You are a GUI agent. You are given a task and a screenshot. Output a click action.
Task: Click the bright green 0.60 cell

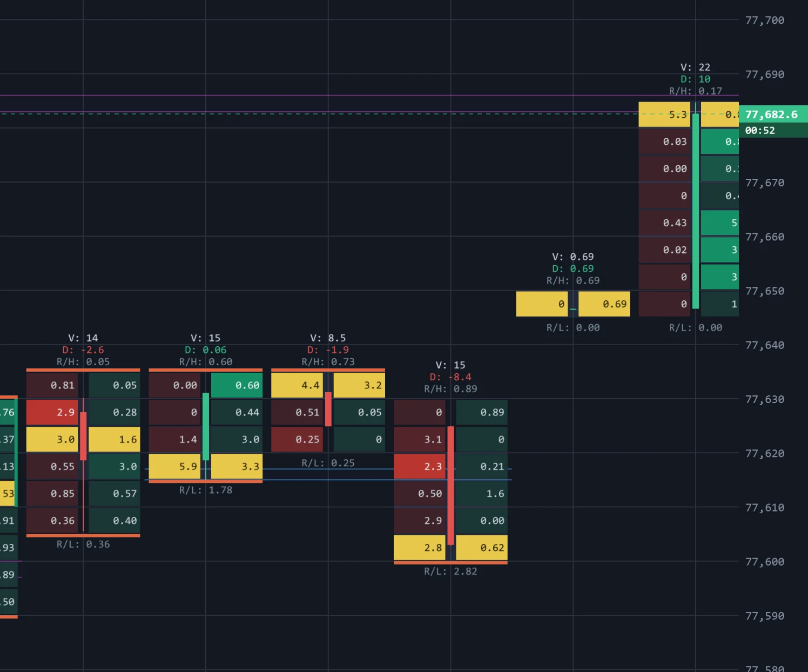click(237, 385)
